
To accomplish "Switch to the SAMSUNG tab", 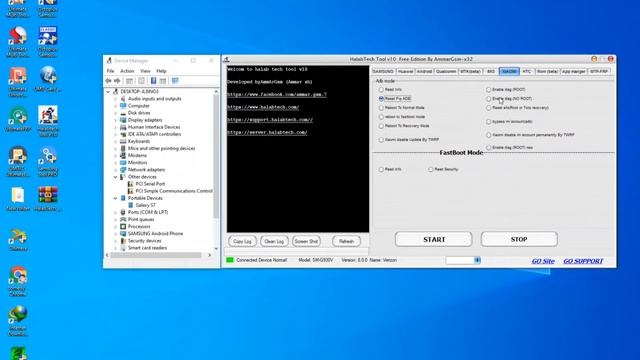I will pyautogui.click(x=383, y=72).
